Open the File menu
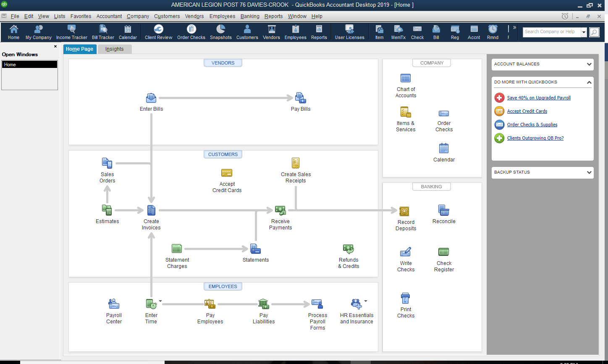Viewport: 608px width, 364px height. click(x=15, y=16)
